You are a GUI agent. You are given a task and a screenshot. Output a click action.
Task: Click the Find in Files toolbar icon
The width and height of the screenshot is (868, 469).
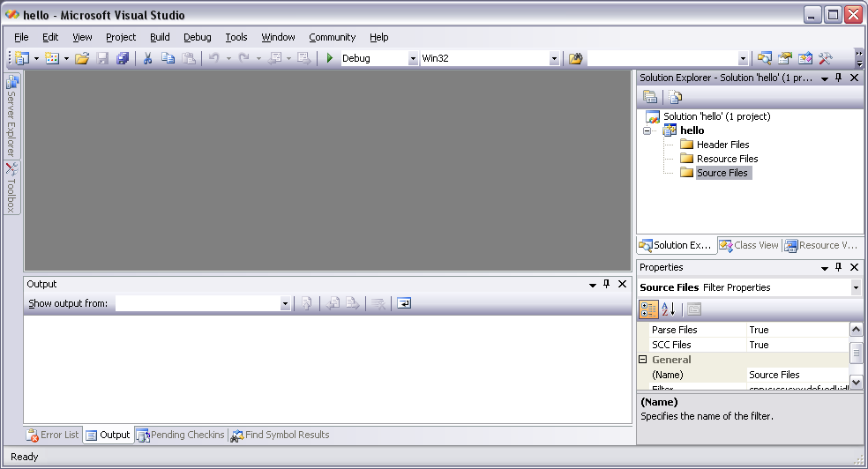(x=576, y=58)
